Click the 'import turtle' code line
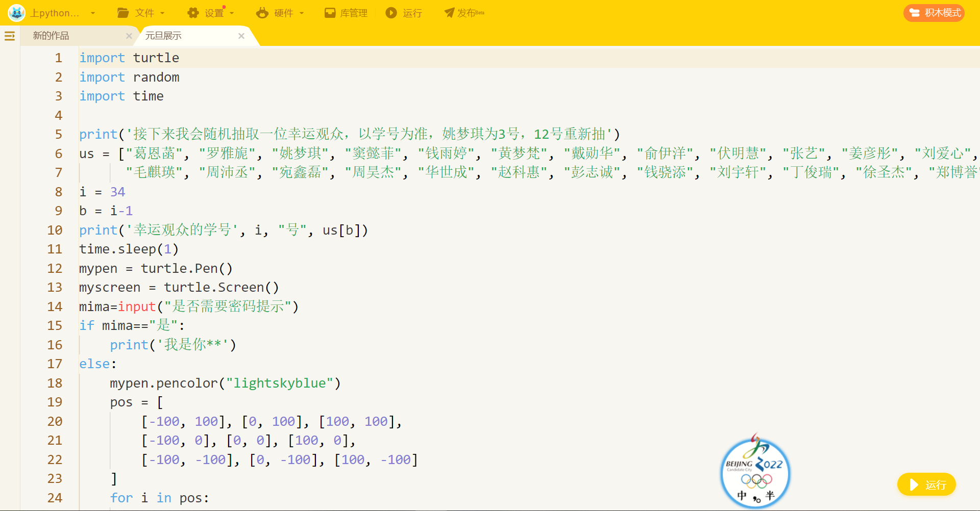The height and width of the screenshot is (511, 980). pyautogui.click(x=129, y=58)
